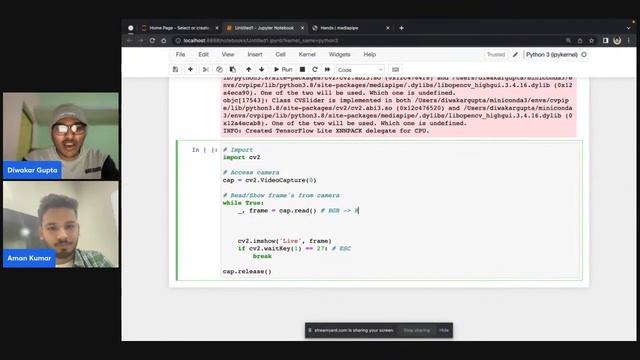This screenshot has height=360, width=640.
Task: Click the zoom magnifier icon in address bar
Action: pyautogui.click(x=568, y=40)
